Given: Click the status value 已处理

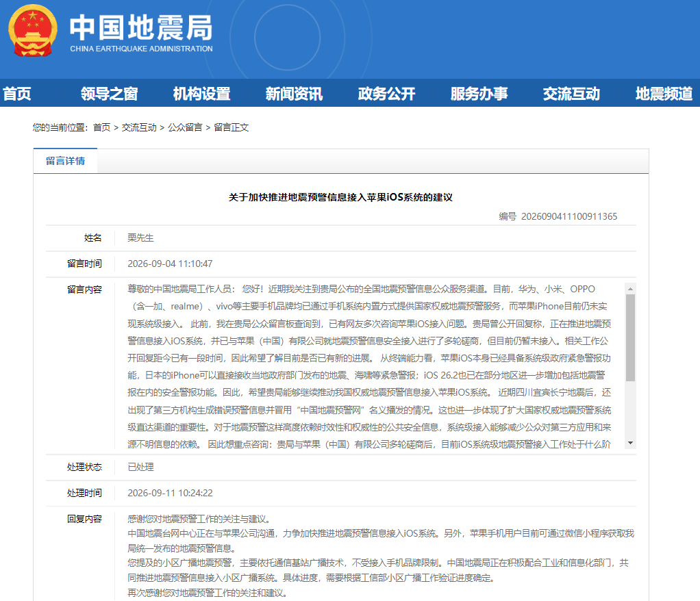Looking at the screenshot, I should pyautogui.click(x=140, y=467).
